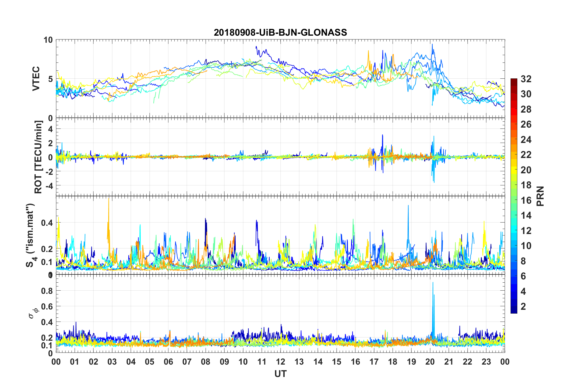Click the colorbar tick label 20

pyautogui.click(x=526, y=170)
